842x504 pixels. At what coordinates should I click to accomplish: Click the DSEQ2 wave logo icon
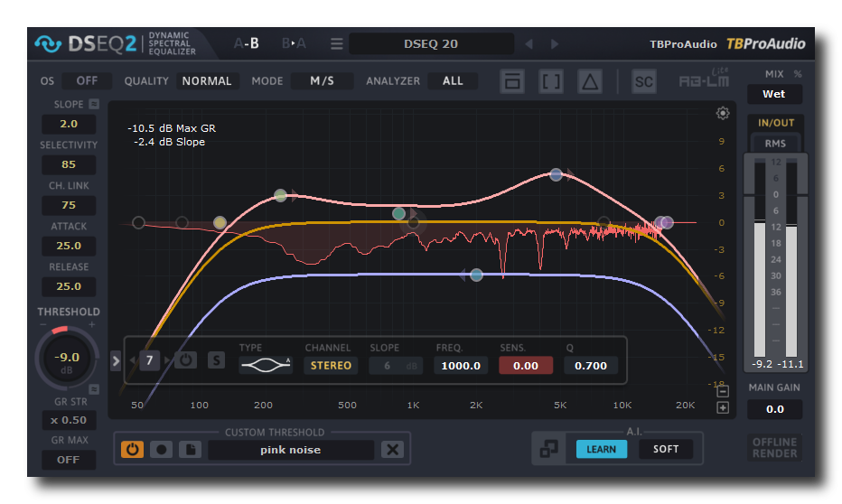[x=48, y=44]
